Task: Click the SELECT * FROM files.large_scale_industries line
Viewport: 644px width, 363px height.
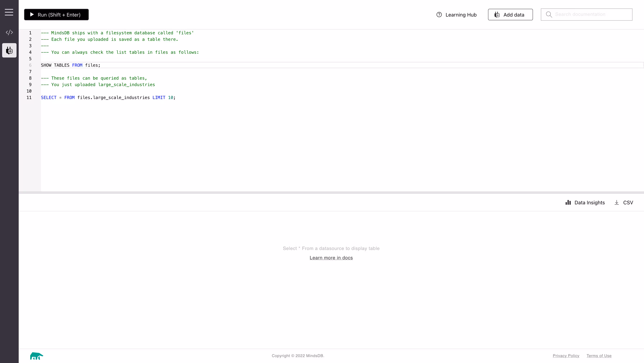Action: 108,98
